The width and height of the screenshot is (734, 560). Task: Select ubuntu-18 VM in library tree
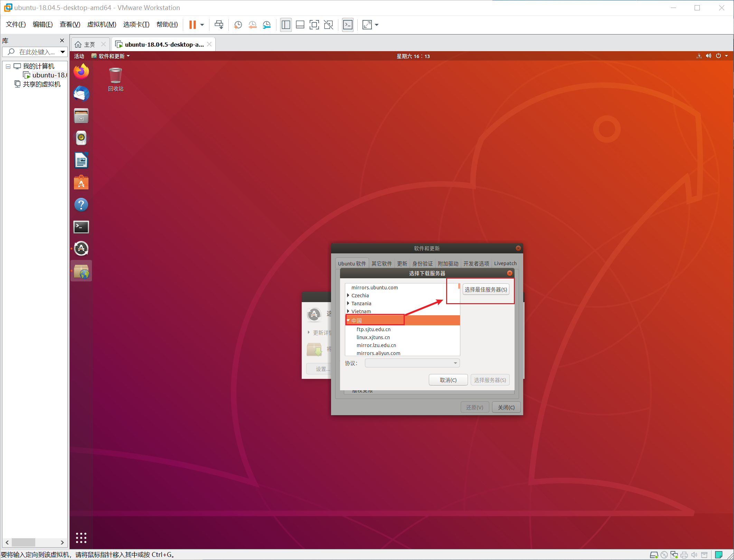click(x=45, y=75)
